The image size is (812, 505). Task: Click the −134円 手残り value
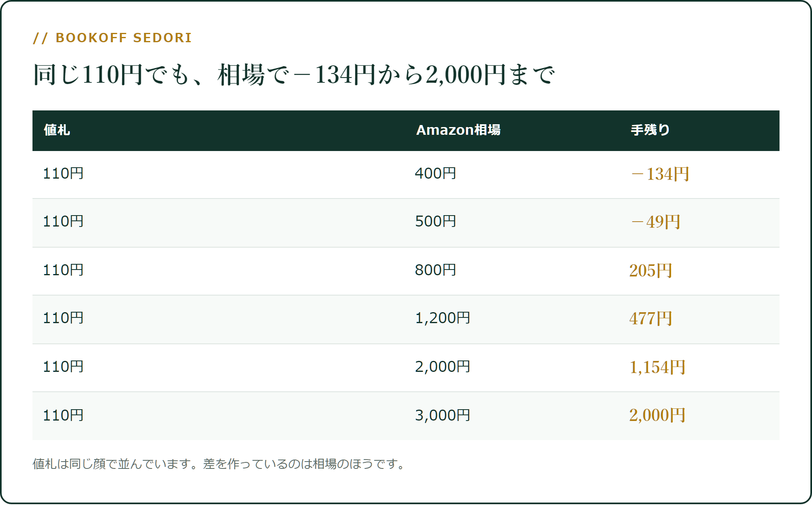point(660,174)
